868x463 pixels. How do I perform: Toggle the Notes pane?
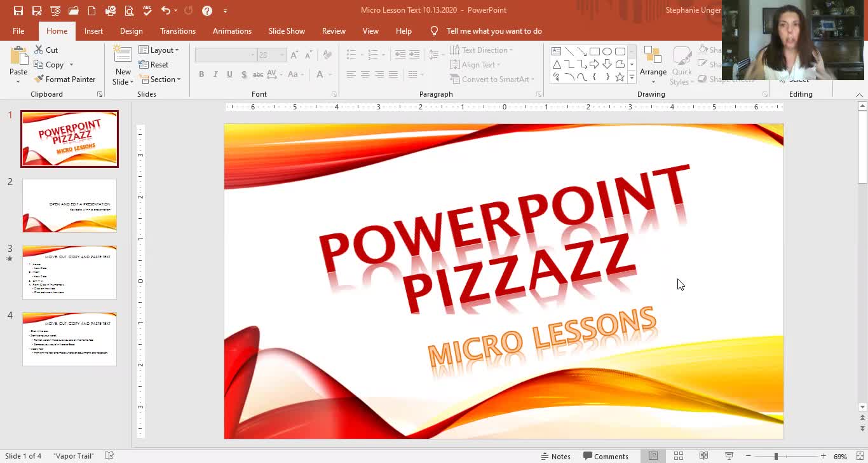click(555, 456)
